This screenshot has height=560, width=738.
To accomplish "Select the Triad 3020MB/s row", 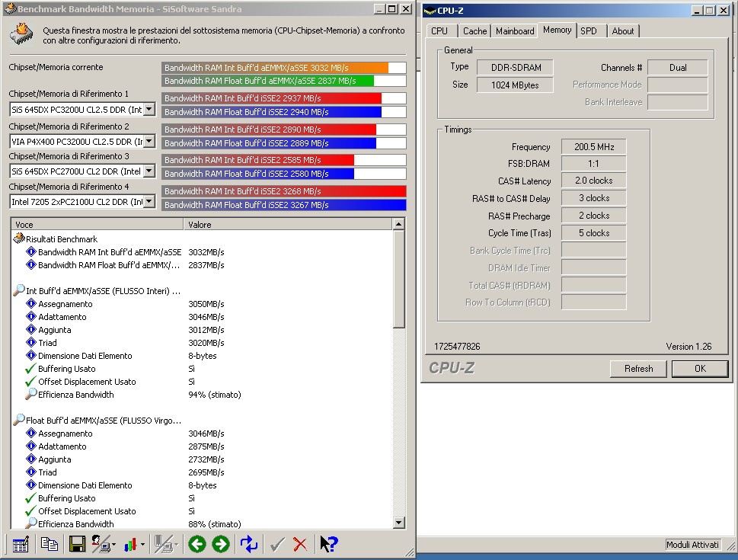I will point(201,343).
